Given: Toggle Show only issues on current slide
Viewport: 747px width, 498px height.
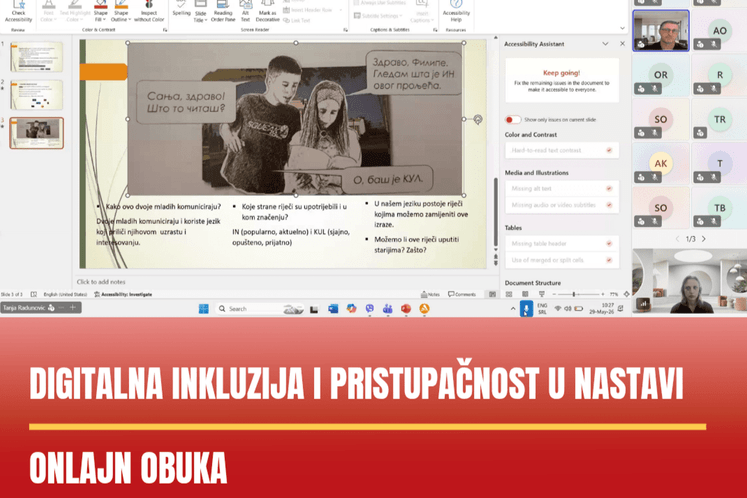Looking at the screenshot, I should [513, 120].
